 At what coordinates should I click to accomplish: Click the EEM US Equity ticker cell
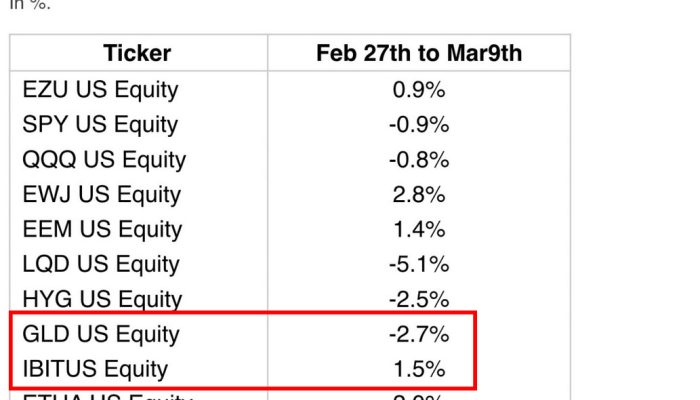[101, 229]
